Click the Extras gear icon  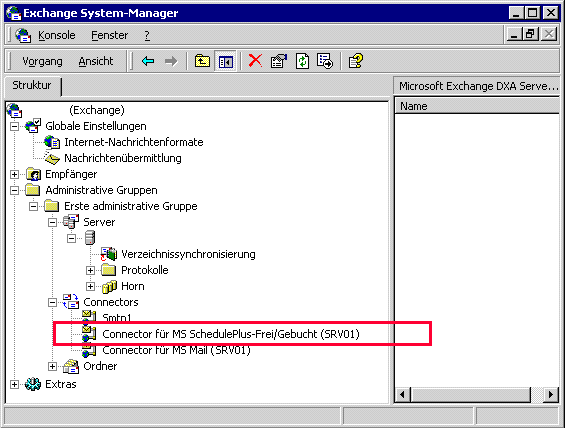33,384
